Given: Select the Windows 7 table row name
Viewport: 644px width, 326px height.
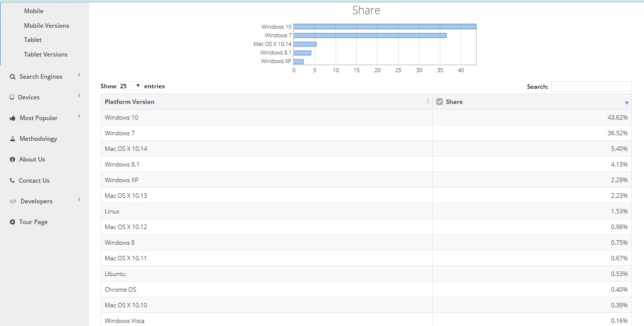Looking at the screenshot, I should point(120,133).
